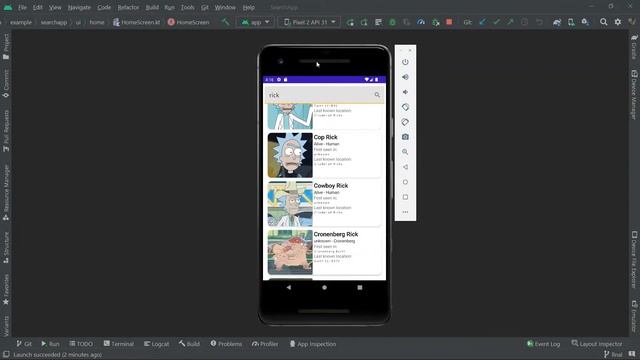Click the Git commit checkmark icon

(496, 22)
